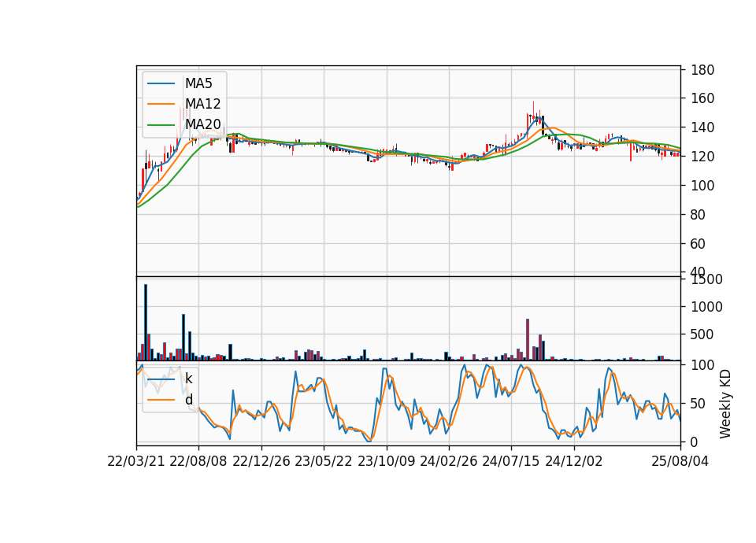Click the 22/12/26 date tick label
The width and height of the screenshot is (756, 543).
tap(261, 461)
